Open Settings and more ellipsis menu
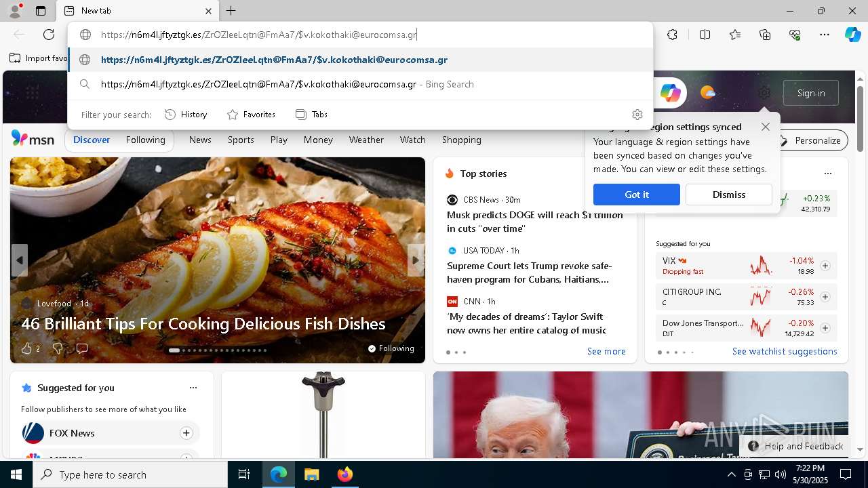The width and height of the screenshot is (868, 488). point(825,35)
